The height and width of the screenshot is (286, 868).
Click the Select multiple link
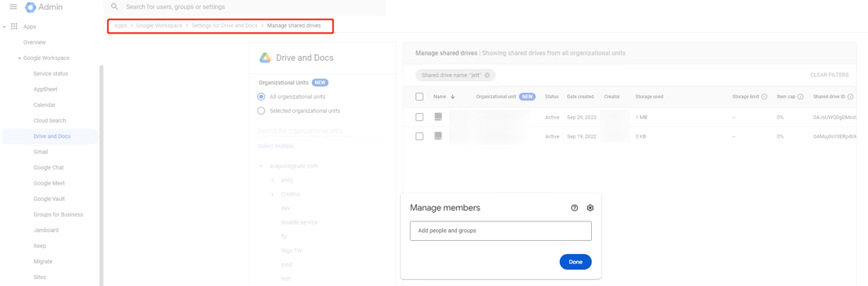(275, 146)
